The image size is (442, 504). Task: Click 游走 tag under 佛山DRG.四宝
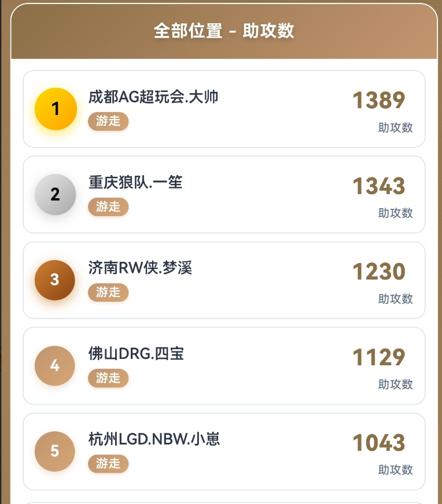[108, 378]
